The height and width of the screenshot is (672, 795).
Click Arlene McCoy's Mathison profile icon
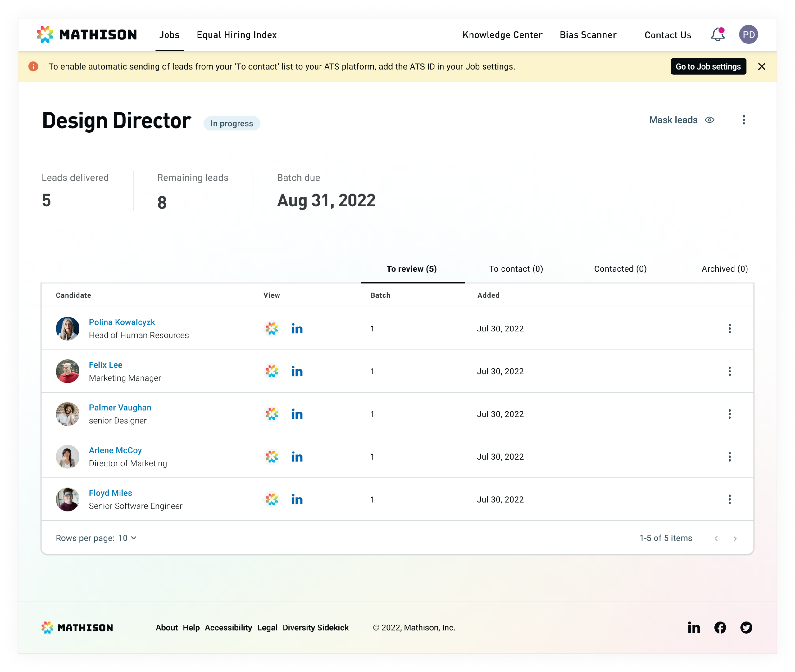(x=272, y=457)
